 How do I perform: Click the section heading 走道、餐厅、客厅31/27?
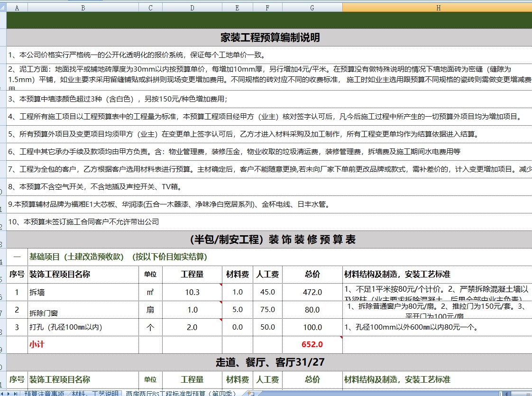click(270, 362)
